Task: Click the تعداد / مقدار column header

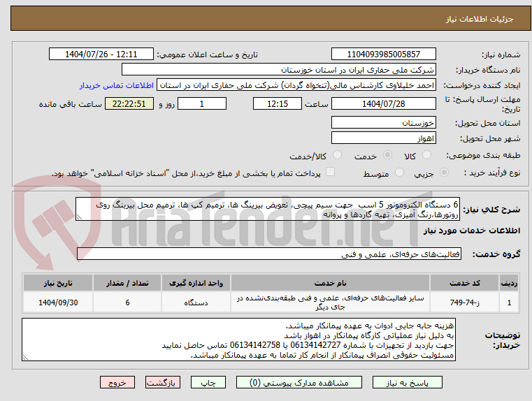Action: [127, 283]
